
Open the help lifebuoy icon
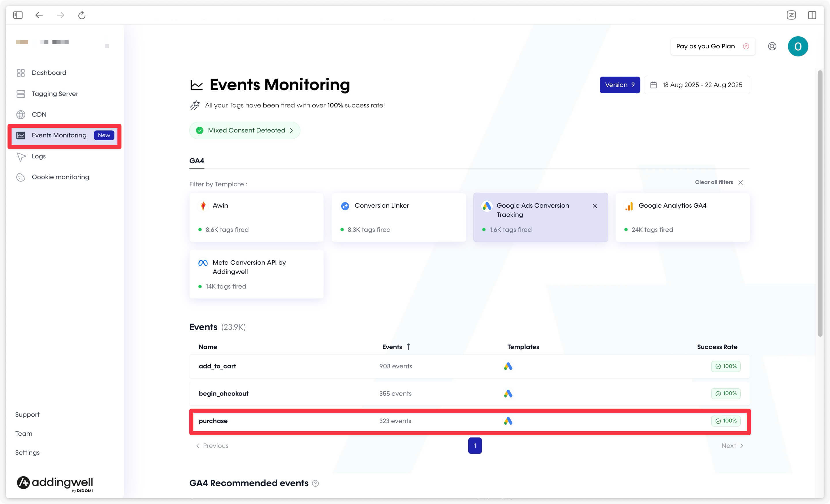(x=772, y=46)
